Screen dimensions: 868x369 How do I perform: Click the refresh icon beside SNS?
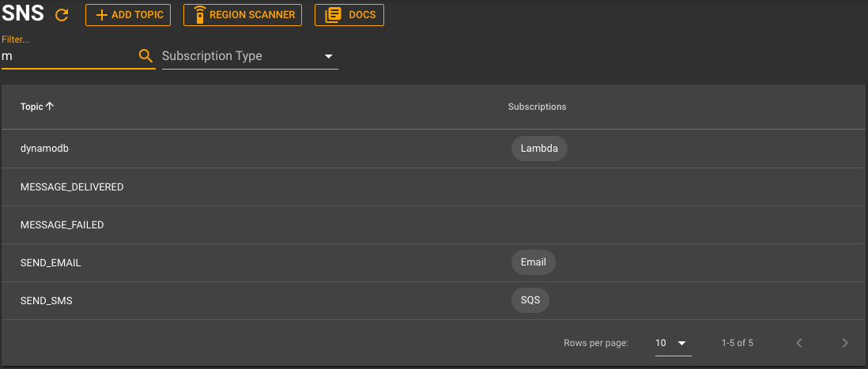[x=62, y=15]
